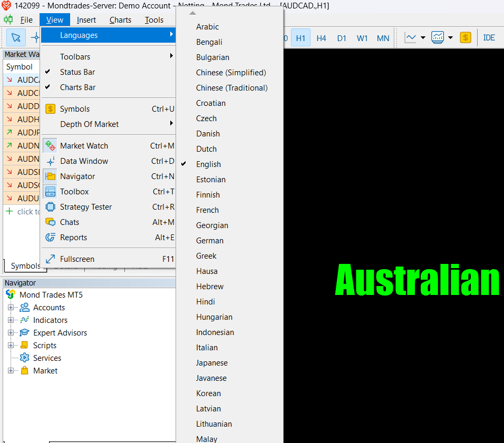
Task: Open Strategy Tester from View menu
Action: point(86,207)
